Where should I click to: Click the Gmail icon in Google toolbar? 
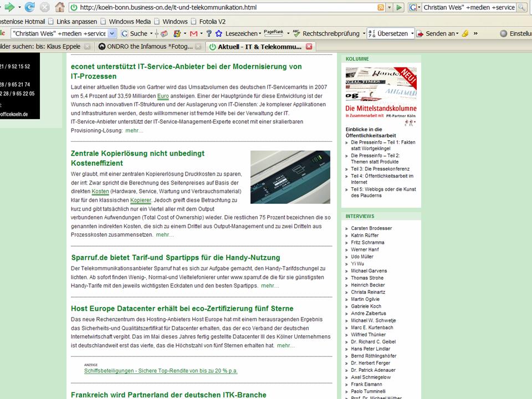194,33
